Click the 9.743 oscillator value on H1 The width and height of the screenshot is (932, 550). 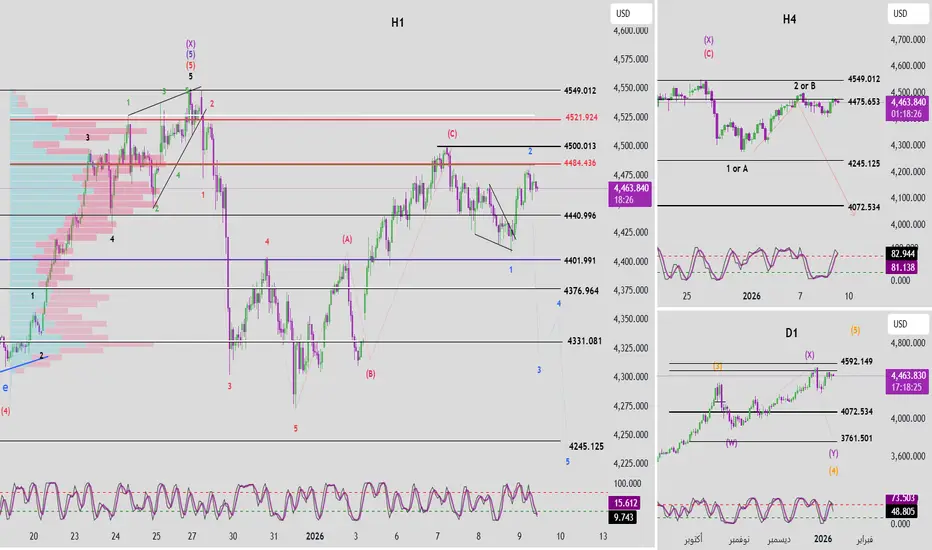point(623,517)
